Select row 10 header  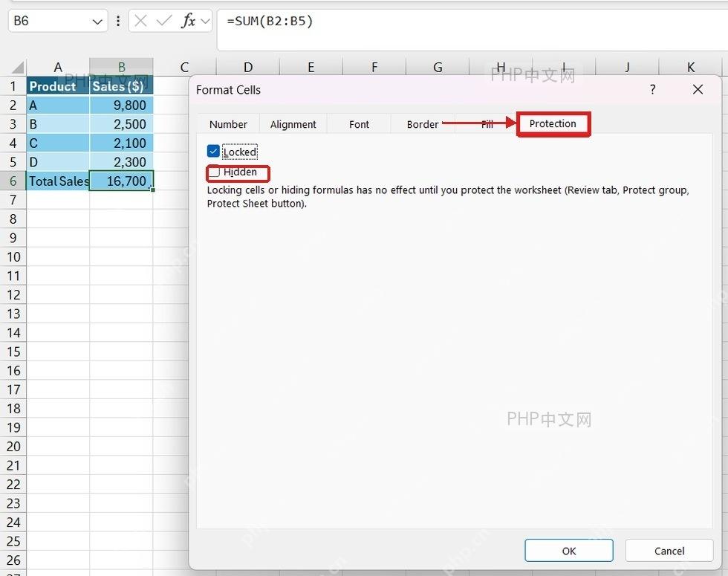coord(13,256)
